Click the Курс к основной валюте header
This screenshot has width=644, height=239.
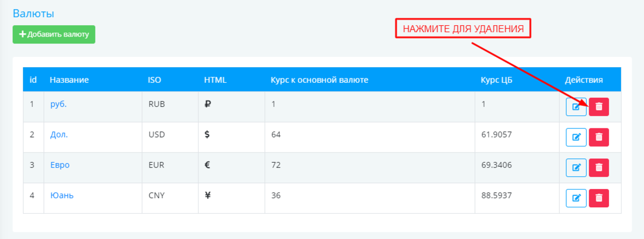(x=319, y=80)
